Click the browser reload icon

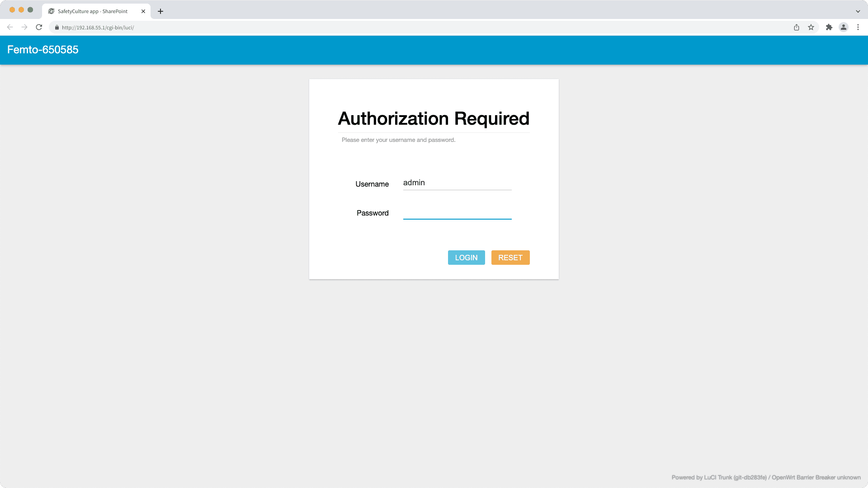[x=38, y=27]
